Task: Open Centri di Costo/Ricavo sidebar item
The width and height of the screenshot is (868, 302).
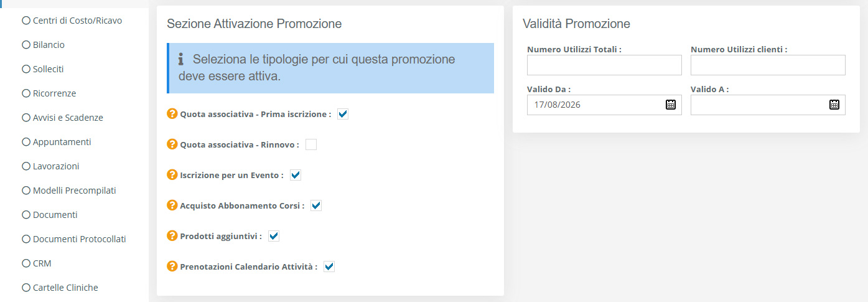Action: coord(72,21)
